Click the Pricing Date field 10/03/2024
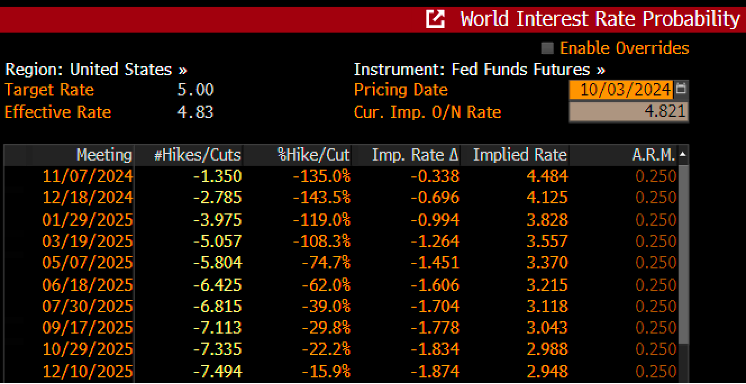746x384 pixels. [x=621, y=89]
